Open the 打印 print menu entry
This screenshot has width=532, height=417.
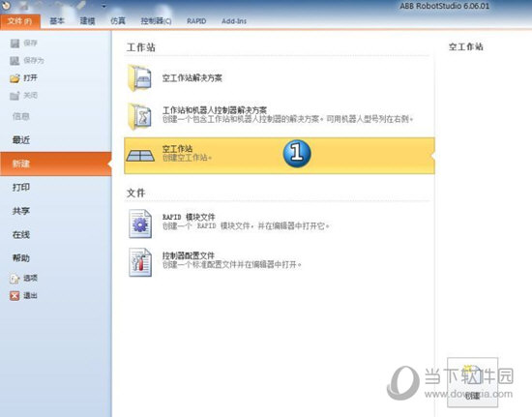pyautogui.click(x=21, y=187)
